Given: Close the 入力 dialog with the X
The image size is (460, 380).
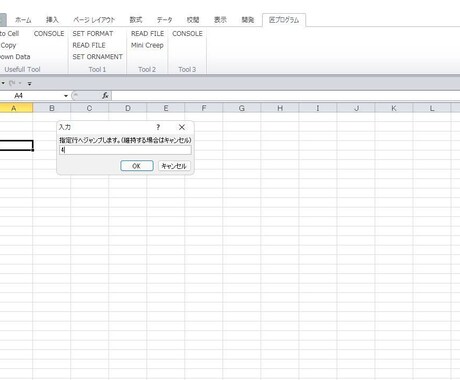Looking at the screenshot, I should pyautogui.click(x=182, y=127).
